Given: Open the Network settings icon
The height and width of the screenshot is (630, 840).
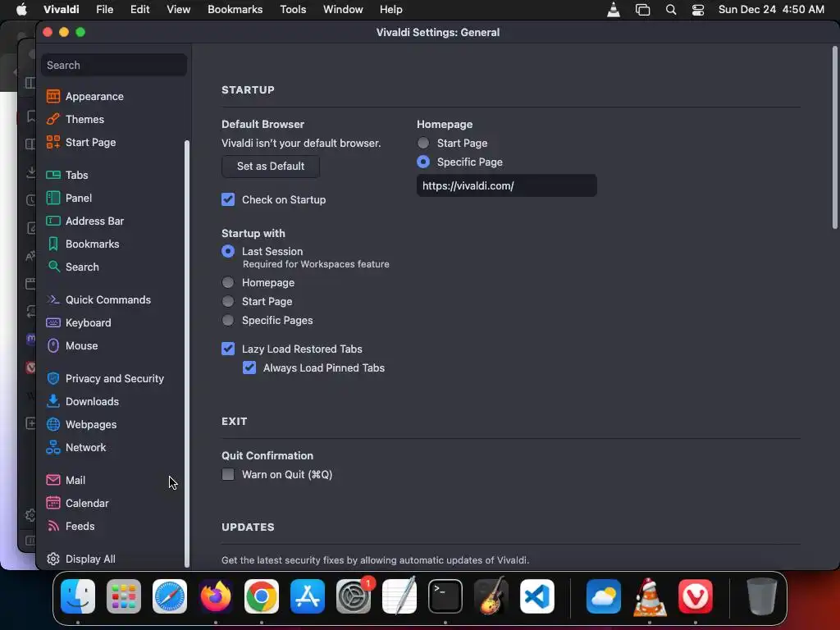Looking at the screenshot, I should click(53, 447).
